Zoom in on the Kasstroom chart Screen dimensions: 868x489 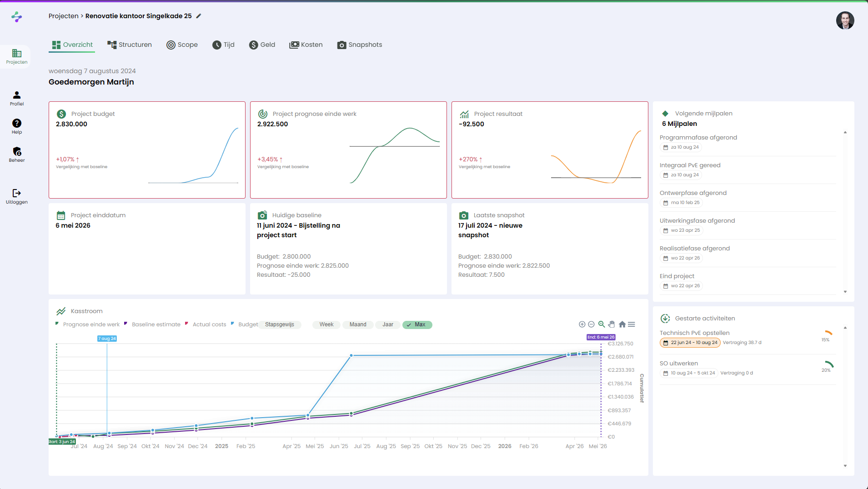click(x=582, y=324)
